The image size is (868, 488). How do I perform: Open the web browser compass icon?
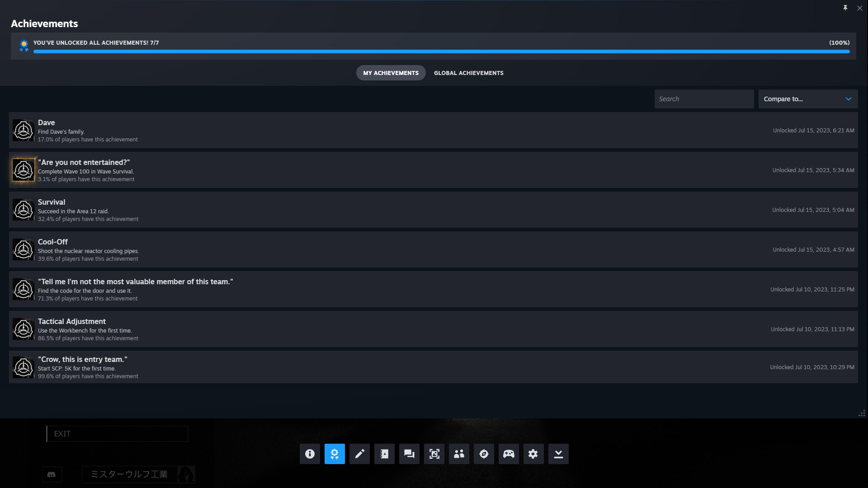click(484, 454)
